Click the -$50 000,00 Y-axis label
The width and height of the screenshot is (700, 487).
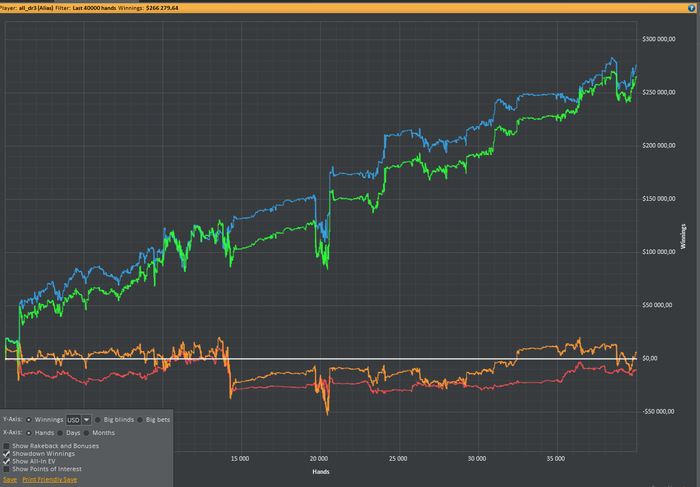point(658,412)
